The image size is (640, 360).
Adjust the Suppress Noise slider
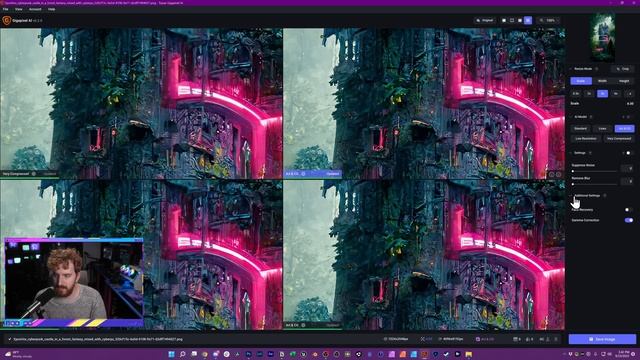point(594,171)
